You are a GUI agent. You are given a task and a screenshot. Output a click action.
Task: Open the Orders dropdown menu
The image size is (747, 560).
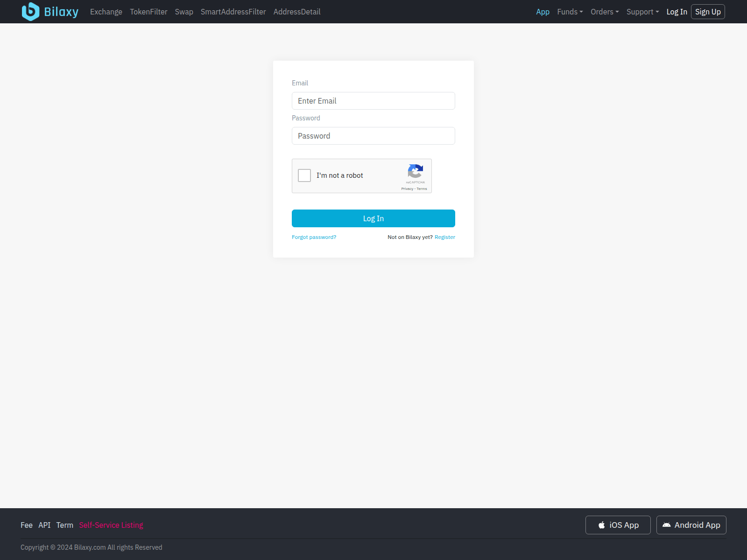604,12
